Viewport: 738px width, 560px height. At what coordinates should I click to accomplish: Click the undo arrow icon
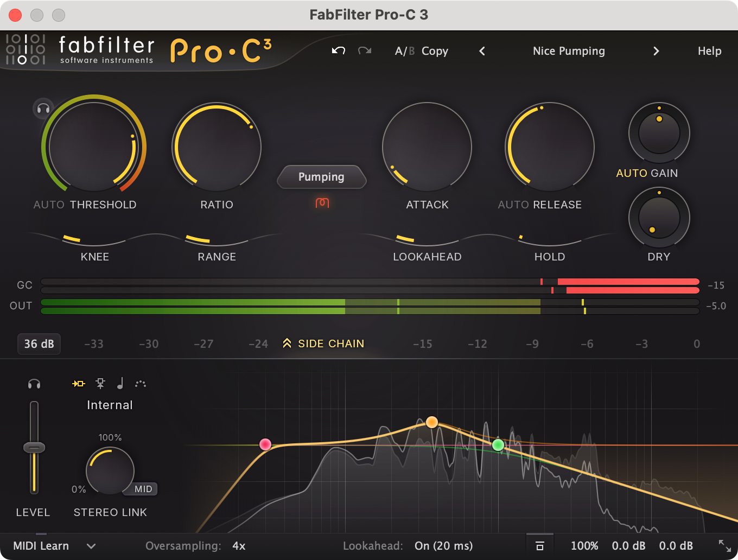[338, 50]
